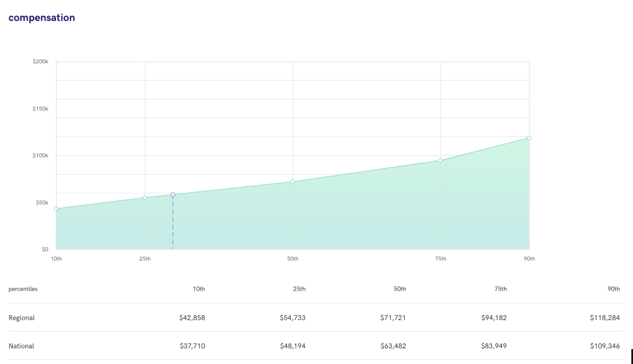Click the $100k y-axis label
The width and height of the screenshot is (633, 364).
coord(40,155)
